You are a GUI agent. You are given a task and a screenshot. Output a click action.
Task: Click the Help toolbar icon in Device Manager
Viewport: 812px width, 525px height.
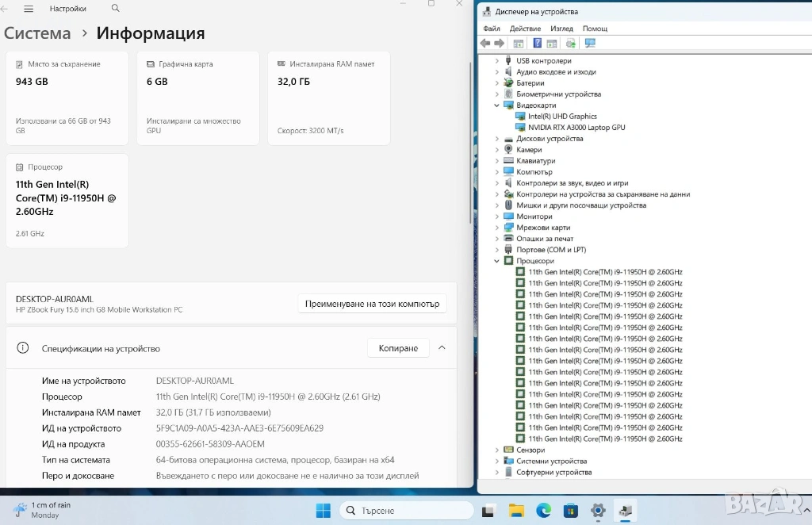pos(537,44)
